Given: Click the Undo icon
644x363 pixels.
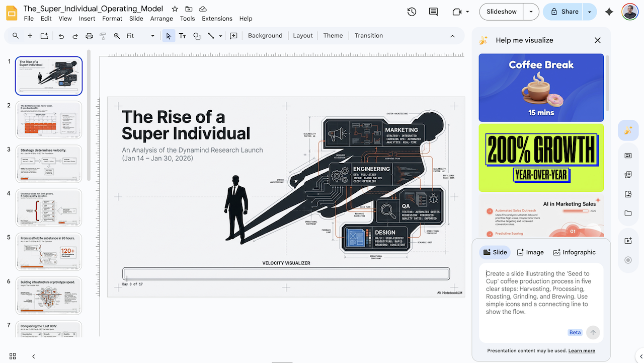Looking at the screenshot, I should click(60, 36).
